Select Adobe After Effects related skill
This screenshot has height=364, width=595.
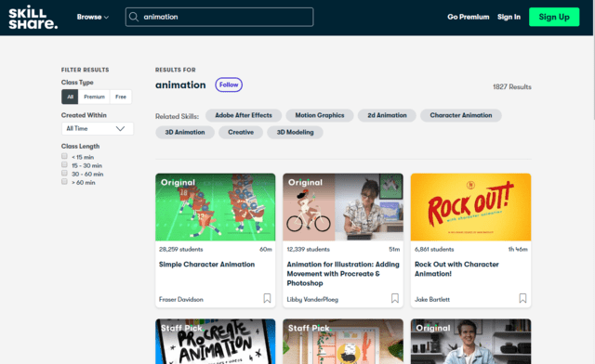[x=244, y=115]
